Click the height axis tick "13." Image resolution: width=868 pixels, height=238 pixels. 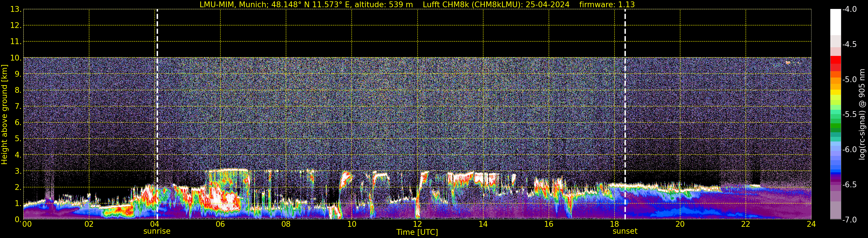pyautogui.click(x=16, y=10)
